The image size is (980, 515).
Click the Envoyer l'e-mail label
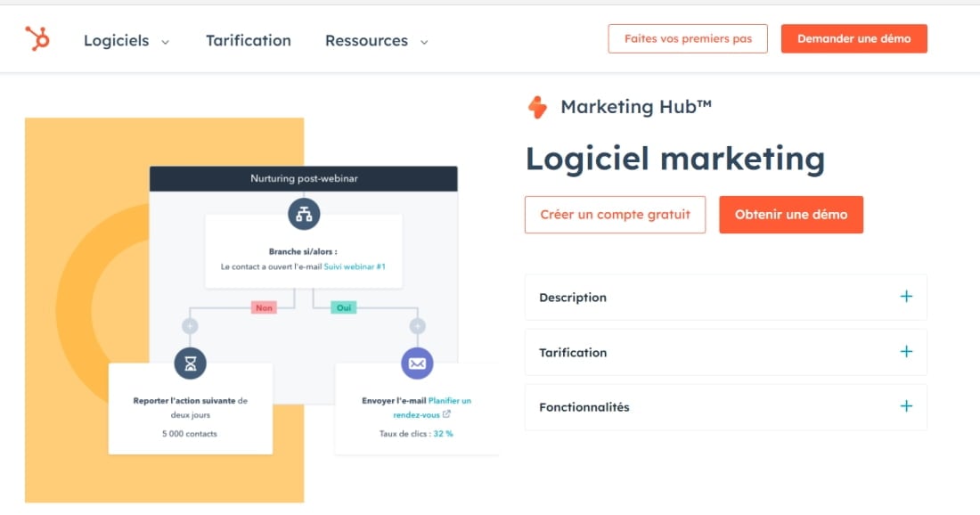coord(394,401)
